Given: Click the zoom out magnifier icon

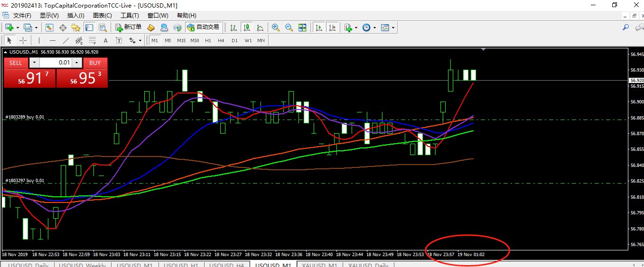Looking at the screenshot, I should (x=289, y=28).
